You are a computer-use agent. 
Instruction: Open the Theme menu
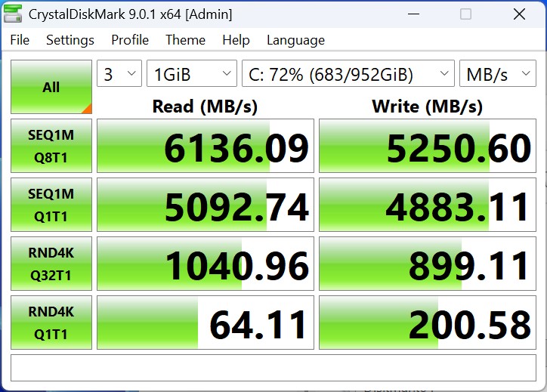185,40
